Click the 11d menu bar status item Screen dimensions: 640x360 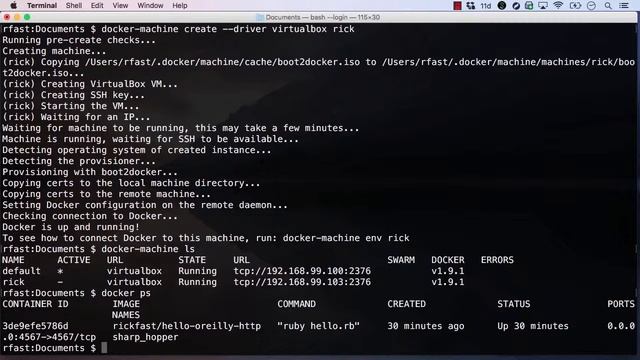click(x=485, y=6)
